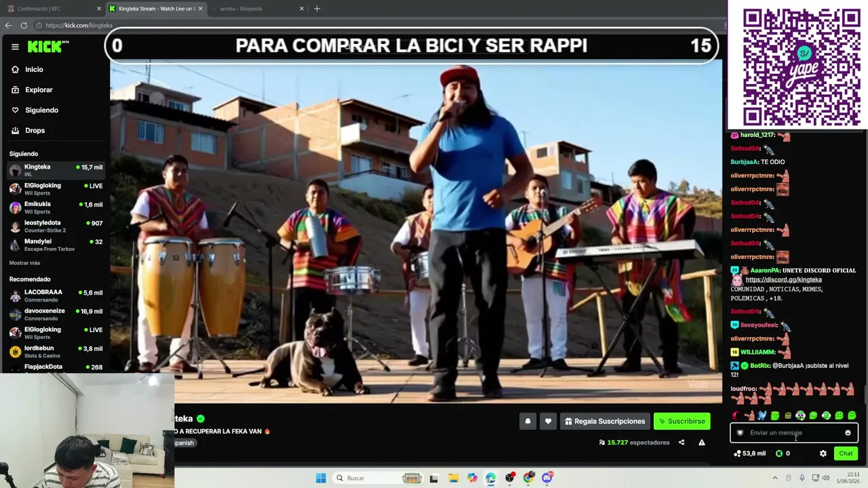Close the Confirmación KFC tab

(x=99, y=9)
